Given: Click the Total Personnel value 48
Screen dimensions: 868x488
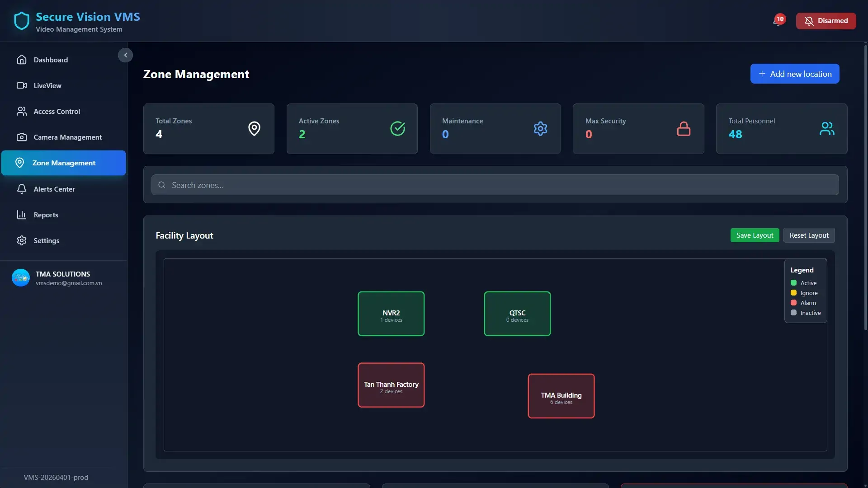Looking at the screenshot, I should tap(735, 134).
